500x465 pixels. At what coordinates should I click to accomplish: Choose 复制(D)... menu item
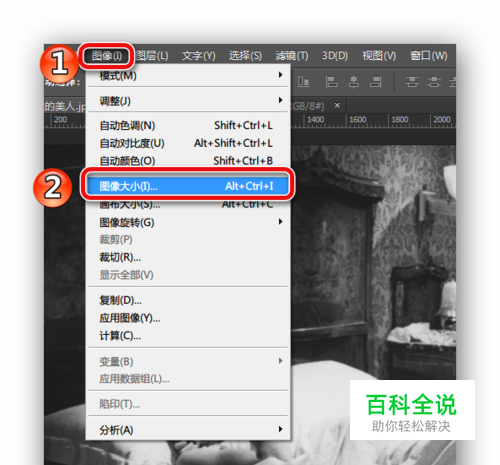[x=188, y=300]
